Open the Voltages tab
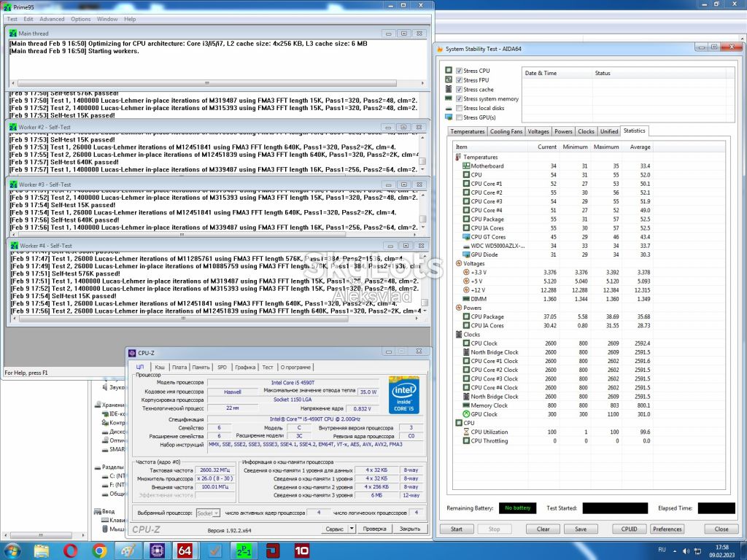The width and height of the screenshot is (747, 560). [538, 131]
